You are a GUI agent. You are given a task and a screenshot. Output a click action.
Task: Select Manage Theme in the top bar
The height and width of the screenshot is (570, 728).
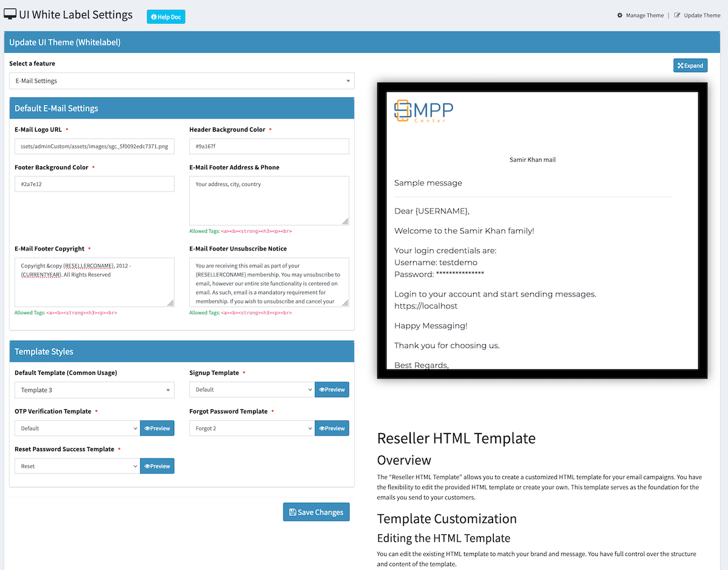(x=644, y=15)
